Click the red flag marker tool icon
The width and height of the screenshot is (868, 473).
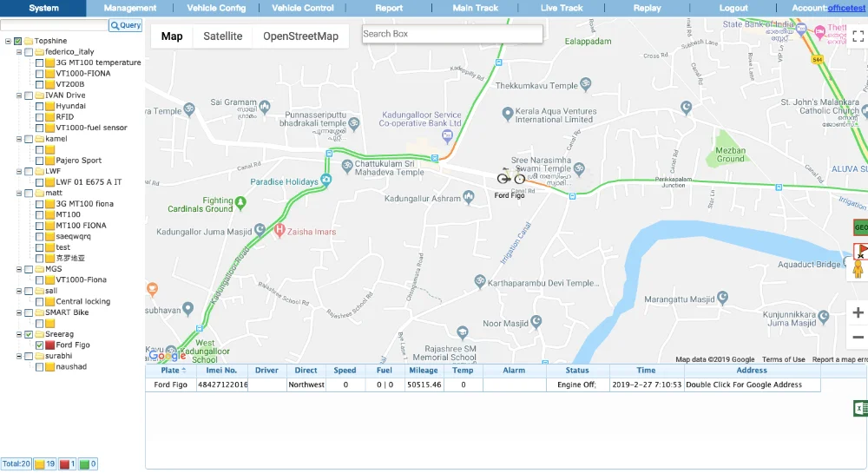861,250
